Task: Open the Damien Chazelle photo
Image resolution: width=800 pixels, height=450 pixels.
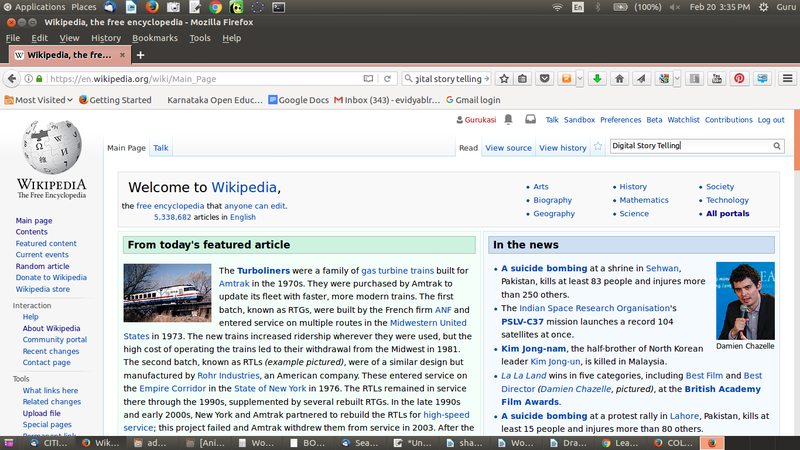Action: 745,301
